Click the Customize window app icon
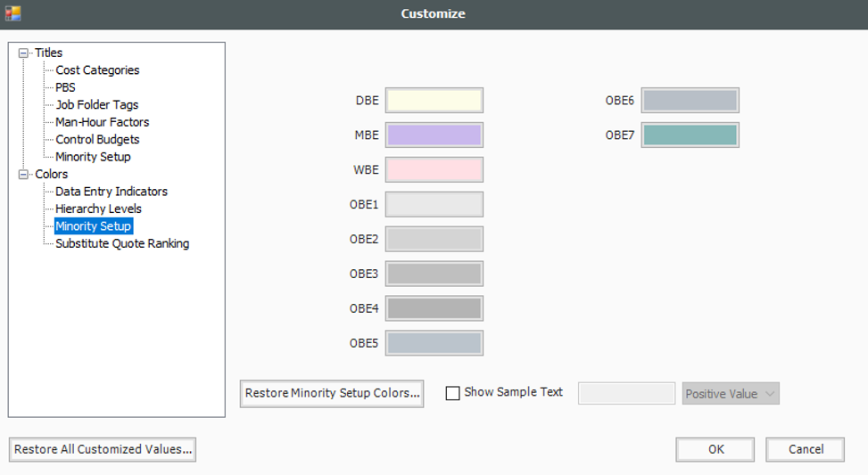The width and height of the screenshot is (868, 475). tap(12, 13)
